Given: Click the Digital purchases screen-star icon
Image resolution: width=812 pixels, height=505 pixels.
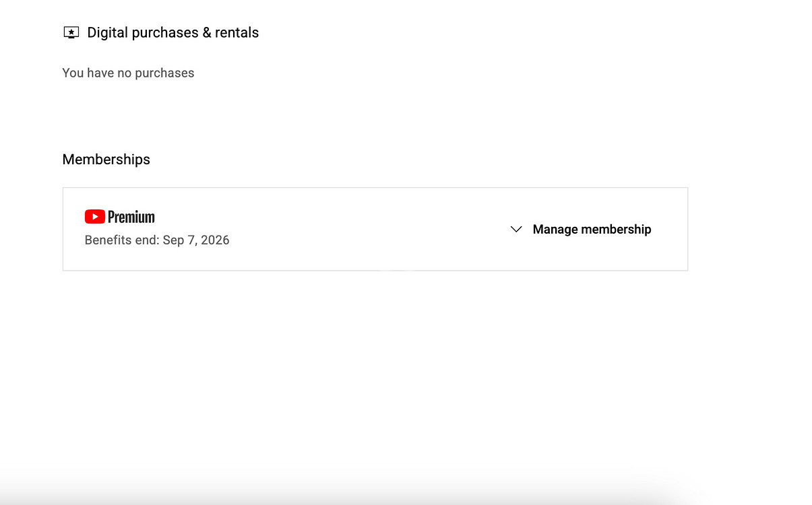Looking at the screenshot, I should 71,32.
